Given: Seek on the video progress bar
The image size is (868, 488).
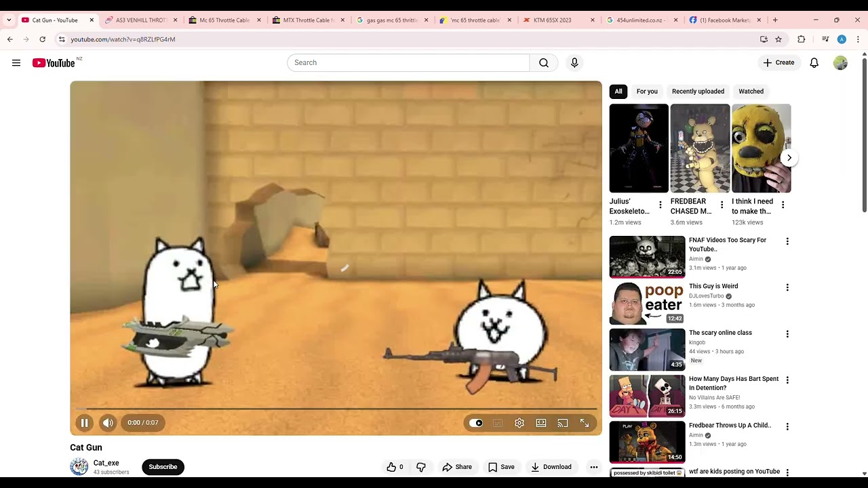Looking at the screenshot, I should 336,409.
